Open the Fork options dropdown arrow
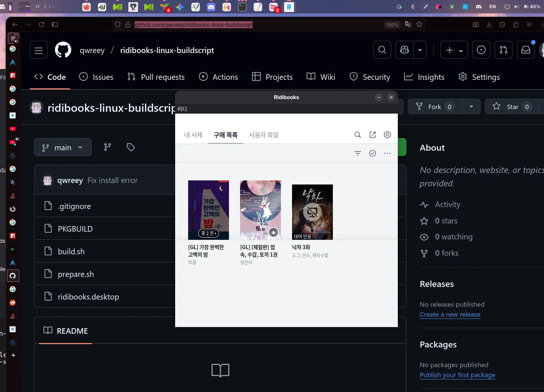 point(471,107)
